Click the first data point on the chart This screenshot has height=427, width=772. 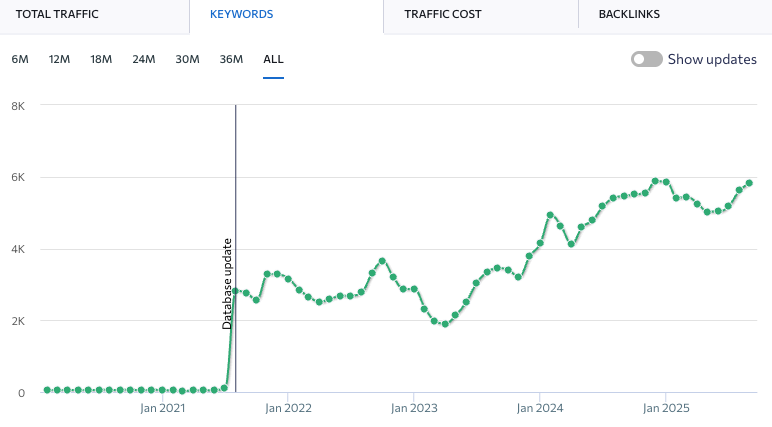pos(47,390)
